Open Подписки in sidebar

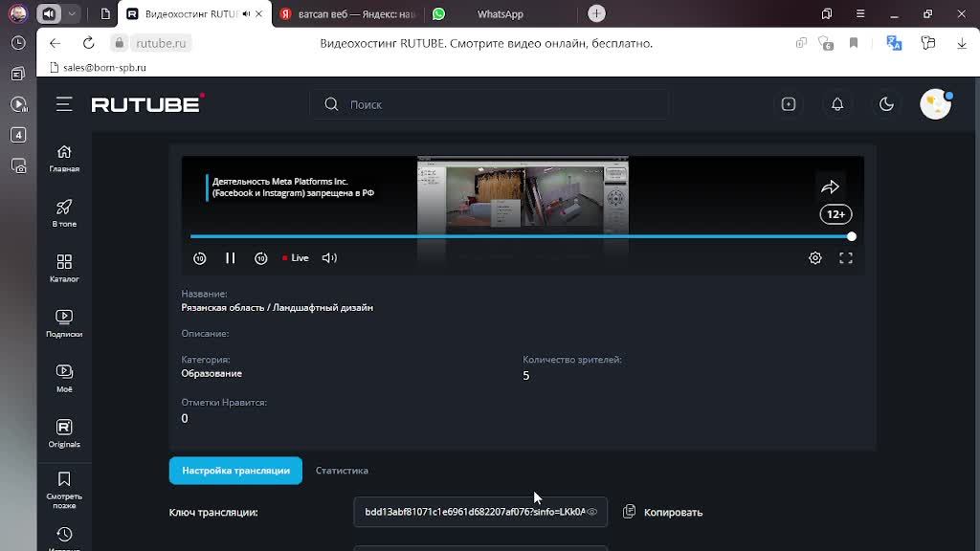coord(64,323)
